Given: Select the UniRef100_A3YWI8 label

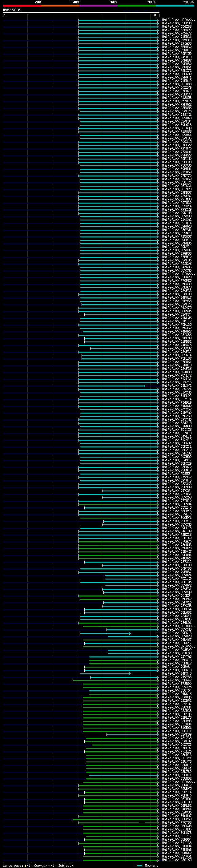Looking at the screenshot, I should click(x=176, y=433).
